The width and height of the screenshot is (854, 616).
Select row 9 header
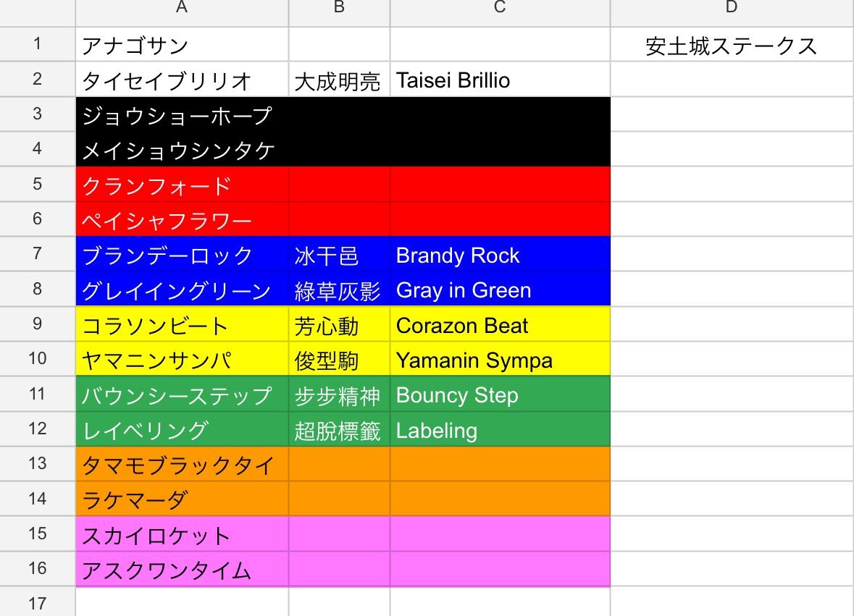point(37,324)
